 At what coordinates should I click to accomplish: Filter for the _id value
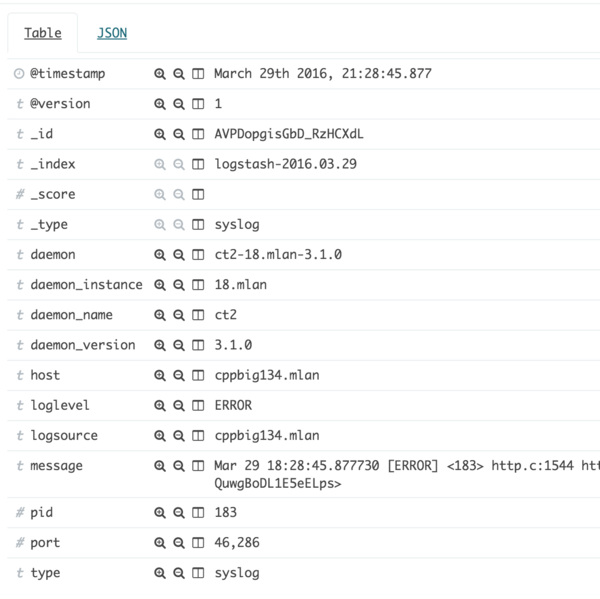click(159, 134)
